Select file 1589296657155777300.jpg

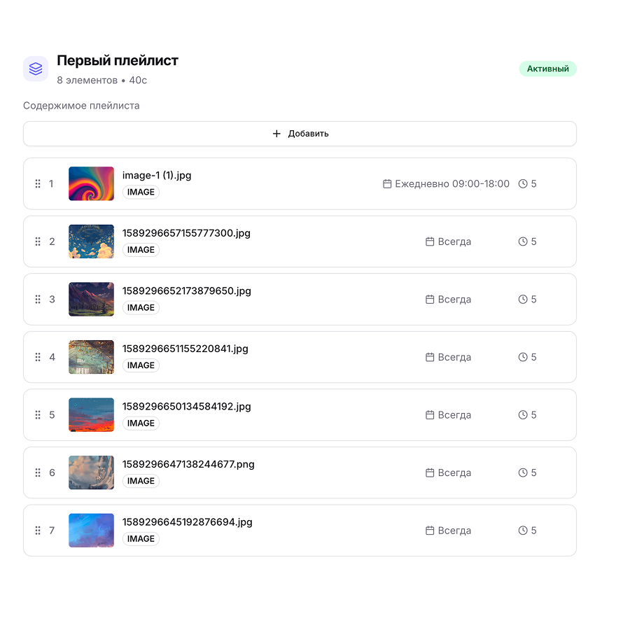tap(186, 233)
